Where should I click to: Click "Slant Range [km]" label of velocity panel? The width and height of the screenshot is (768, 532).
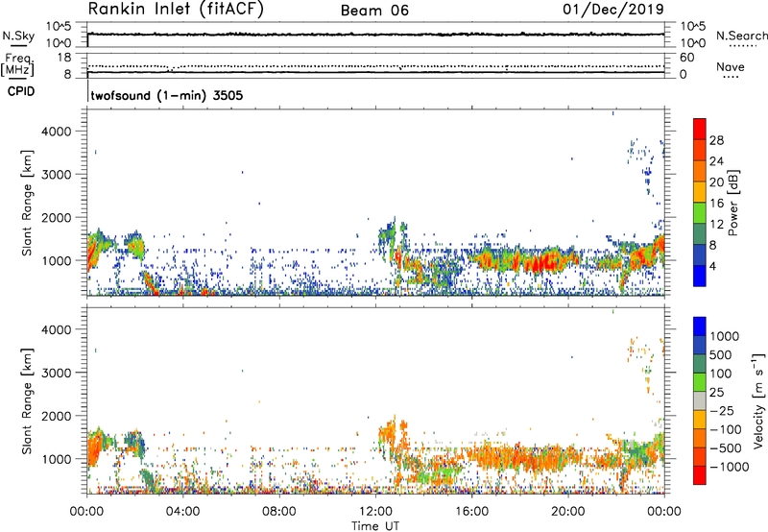click(x=27, y=400)
